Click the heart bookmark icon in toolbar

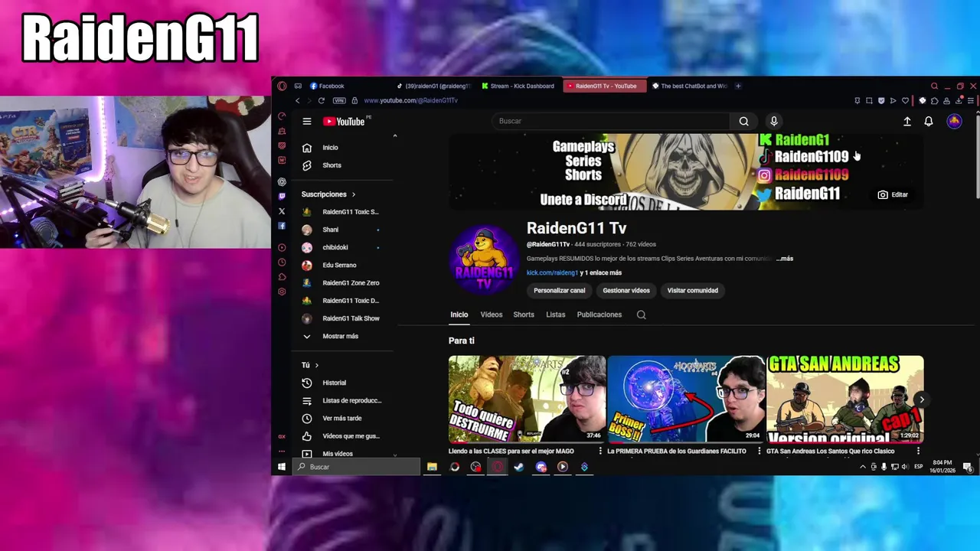905,100
